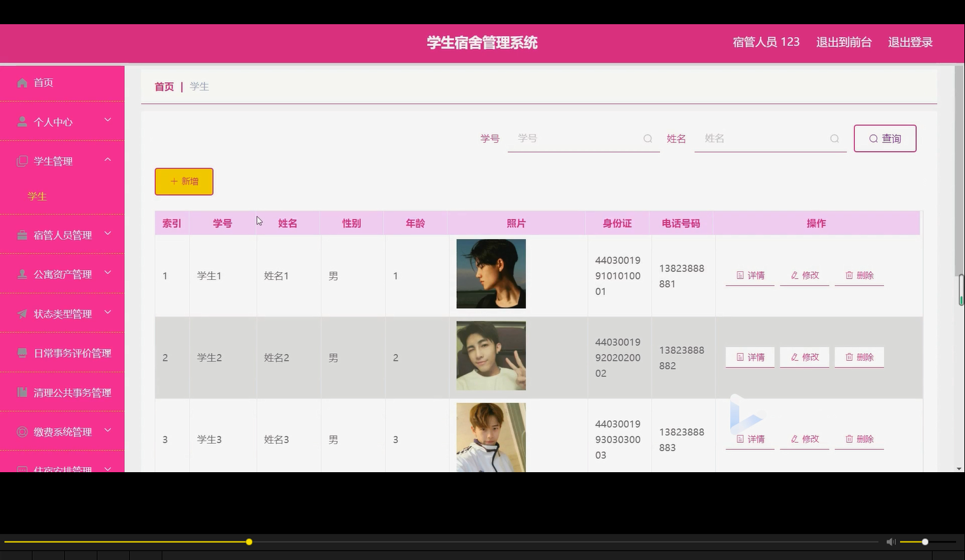This screenshot has width=965, height=560.
Task: Click the speaker volume icon in player bar
Action: point(891,542)
